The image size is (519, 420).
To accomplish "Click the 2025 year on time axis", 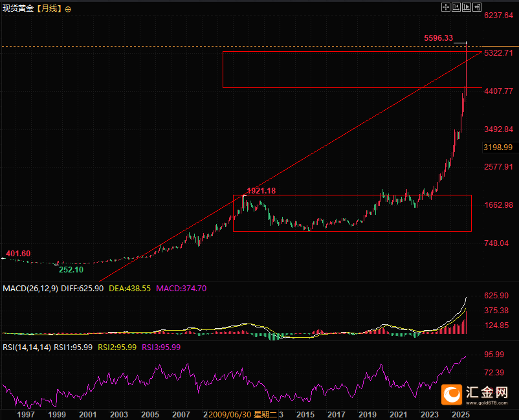I will click(x=460, y=415).
